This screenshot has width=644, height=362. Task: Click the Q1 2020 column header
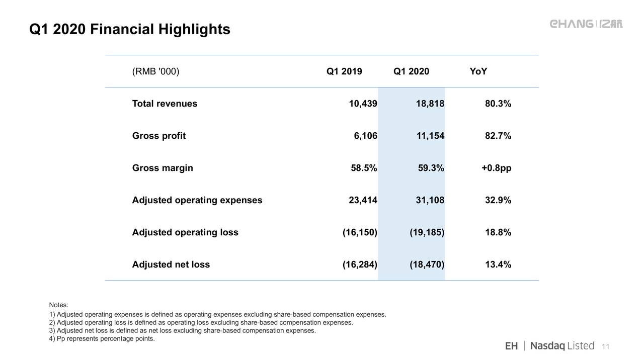point(411,71)
